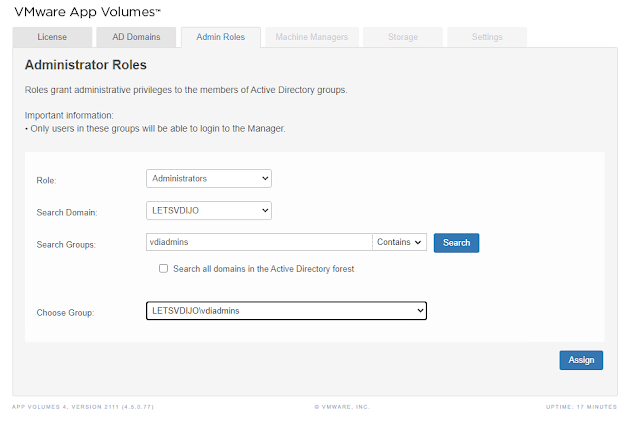The image size is (640, 431).
Task: Click the Search Groups field containing vdiadmins
Action: (259, 242)
